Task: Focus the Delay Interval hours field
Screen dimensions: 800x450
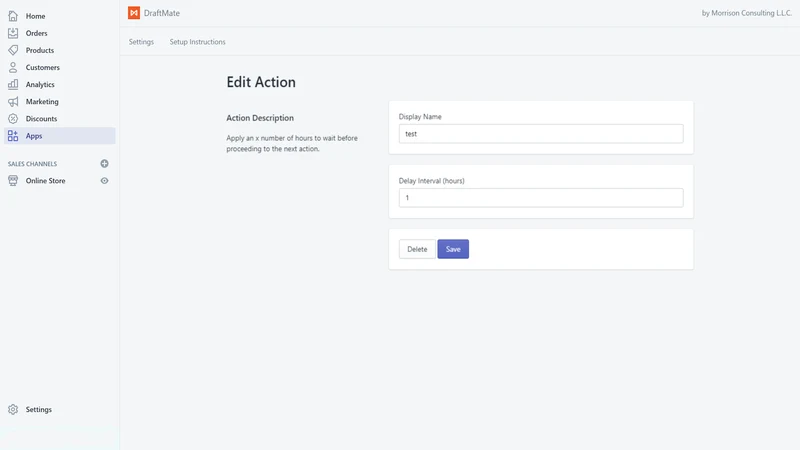Action: [x=541, y=197]
